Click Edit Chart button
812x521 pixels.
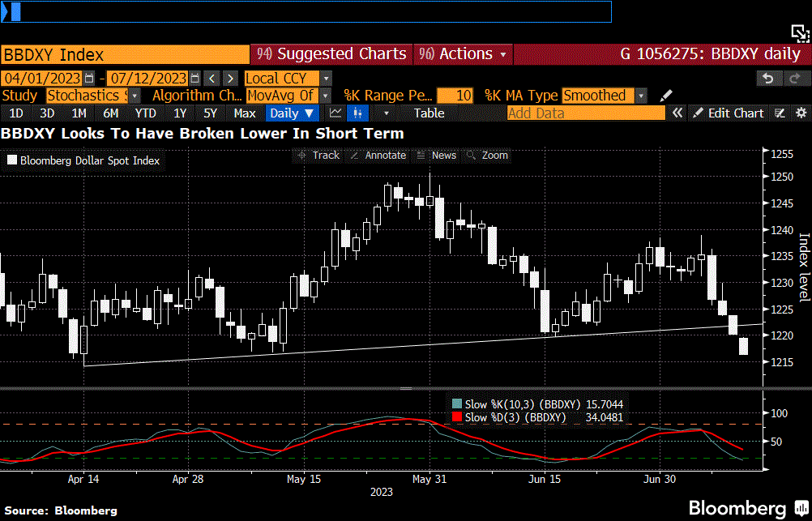[x=728, y=113]
